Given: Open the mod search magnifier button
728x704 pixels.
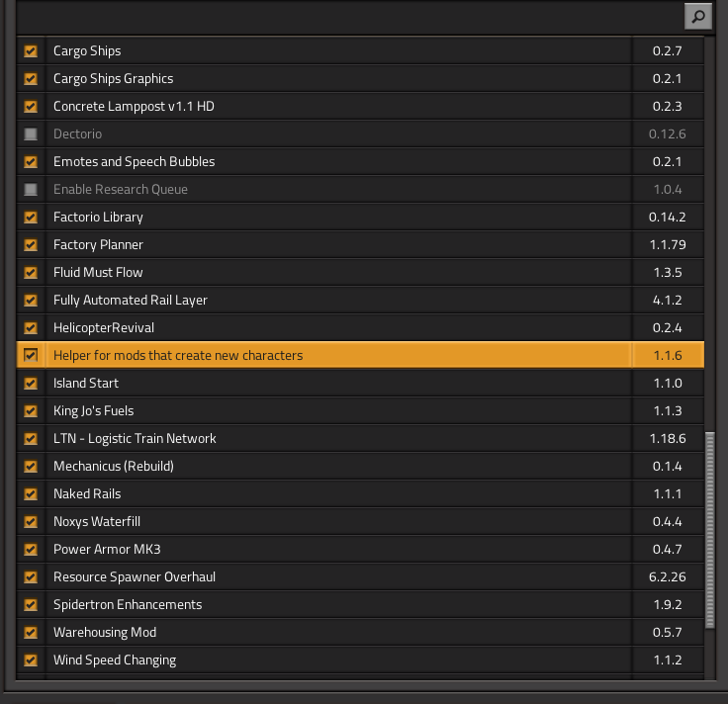Looking at the screenshot, I should tap(697, 17).
